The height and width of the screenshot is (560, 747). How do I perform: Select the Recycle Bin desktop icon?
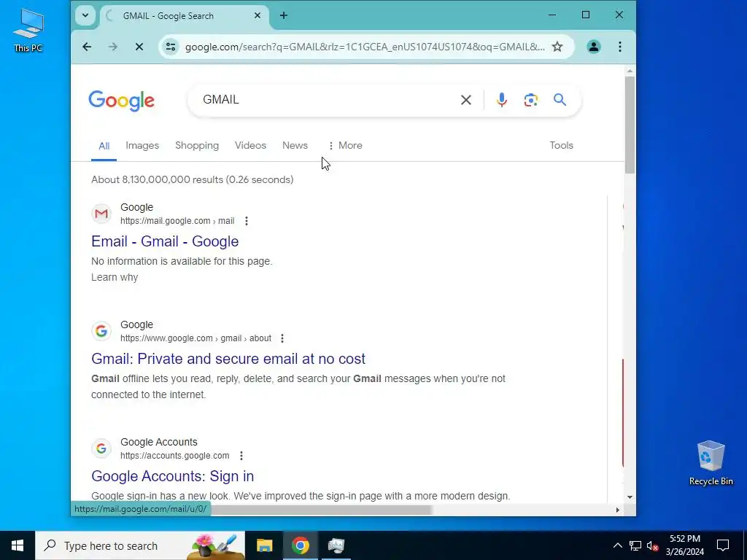pyautogui.click(x=711, y=463)
